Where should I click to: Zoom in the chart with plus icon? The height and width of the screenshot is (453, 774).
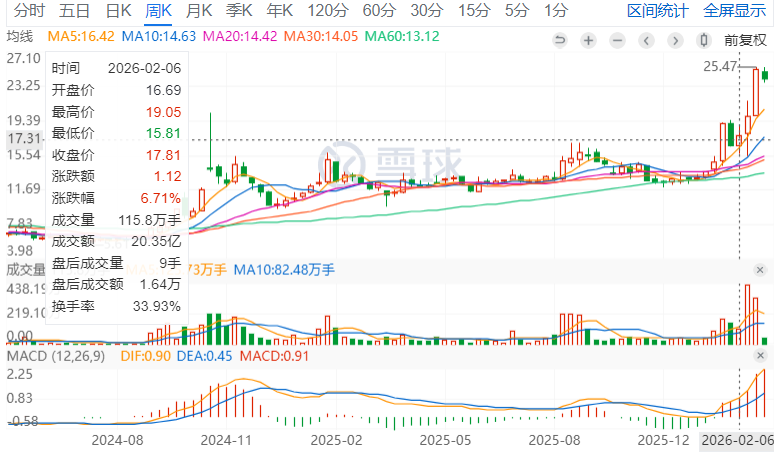(589, 41)
